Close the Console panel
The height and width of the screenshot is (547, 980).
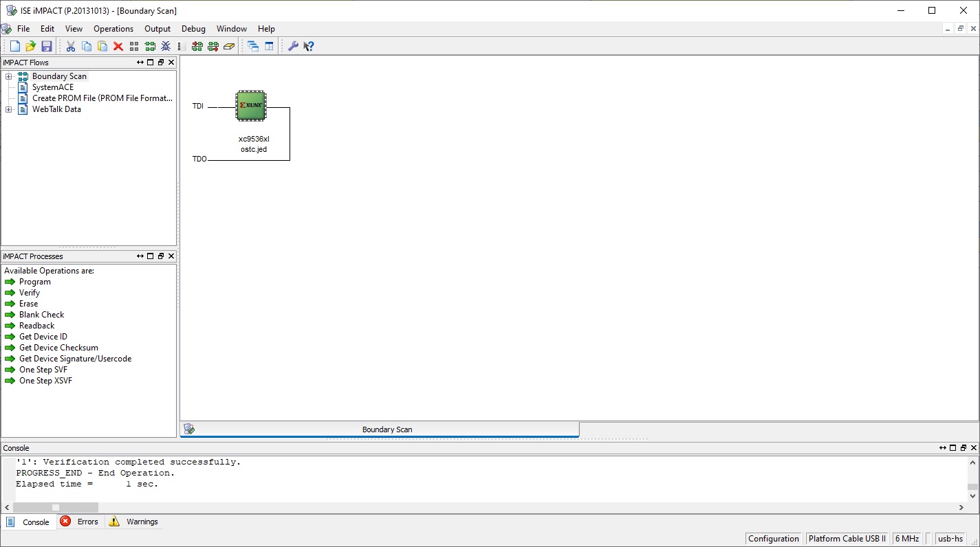tap(974, 448)
